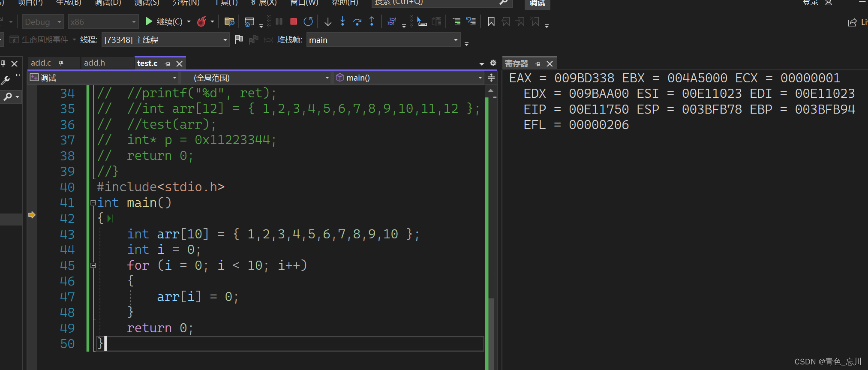868x370 pixels.
Task: Switch to the add.h tab
Action: pos(94,63)
